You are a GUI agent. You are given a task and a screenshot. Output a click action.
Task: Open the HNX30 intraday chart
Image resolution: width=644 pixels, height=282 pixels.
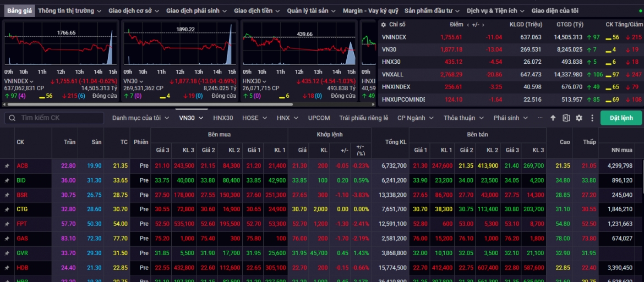click(x=299, y=43)
